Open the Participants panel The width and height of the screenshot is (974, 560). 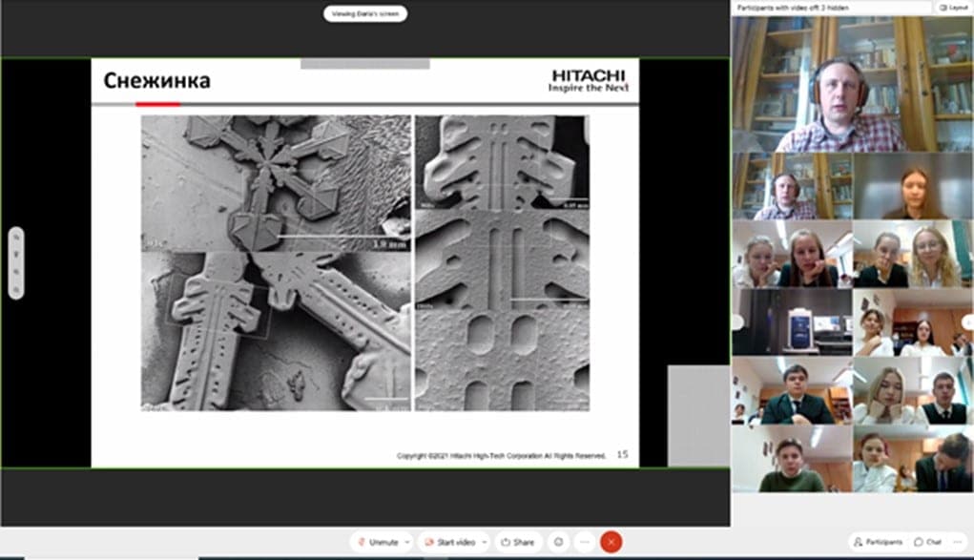[x=878, y=542]
